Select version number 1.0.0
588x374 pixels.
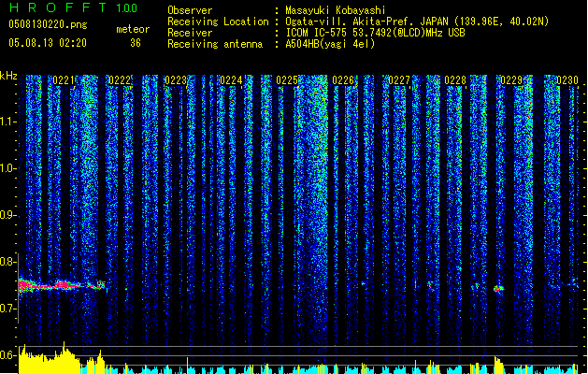(126, 7)
